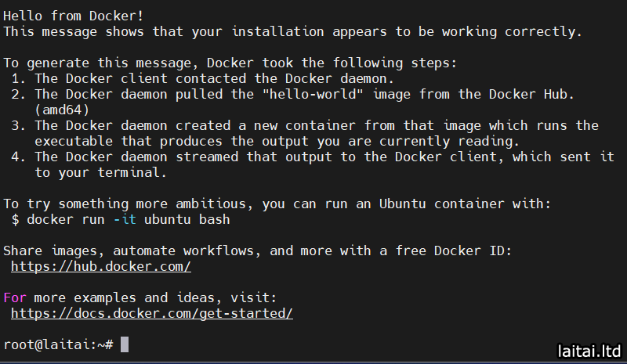Click the root@laitai shell prompt
Screen dimensions: 627x364
58,344
